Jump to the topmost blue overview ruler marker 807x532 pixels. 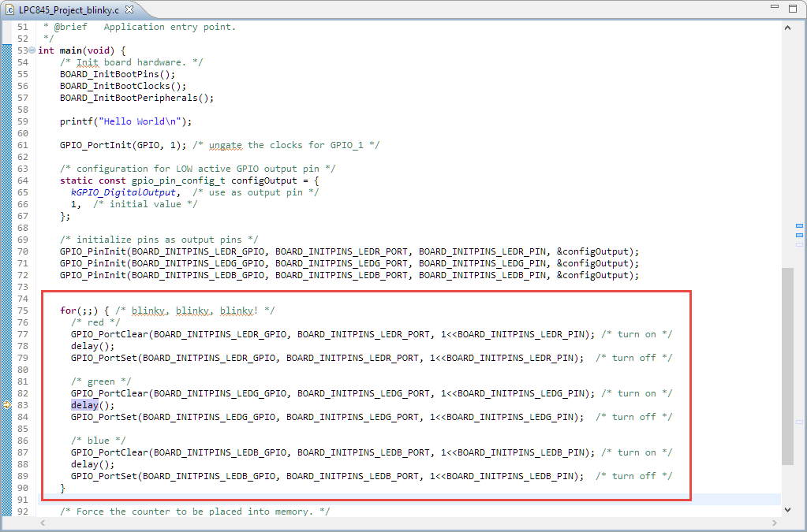click(x=799, y=226)
